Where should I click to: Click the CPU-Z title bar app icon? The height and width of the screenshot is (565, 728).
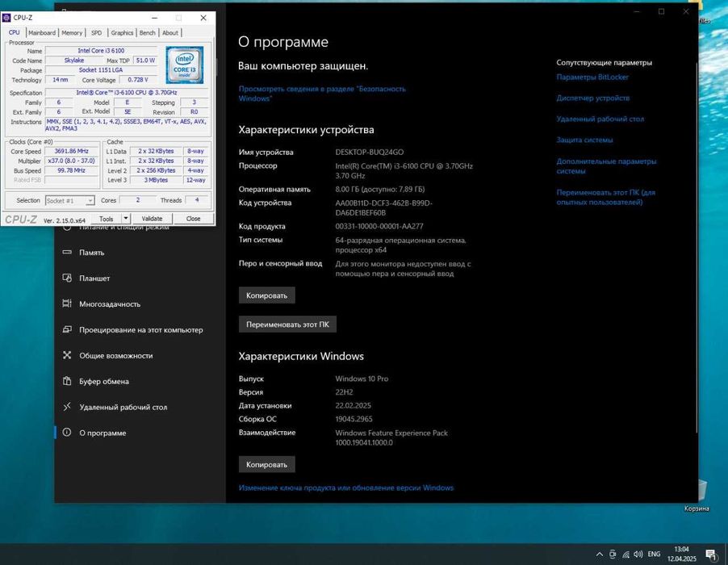point(6,18)
